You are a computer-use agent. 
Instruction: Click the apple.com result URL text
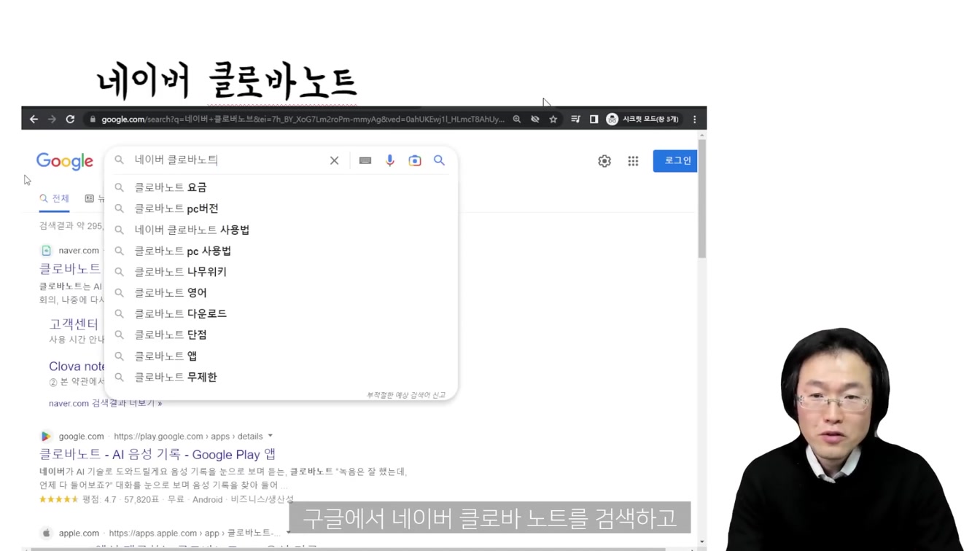point(195,533)
